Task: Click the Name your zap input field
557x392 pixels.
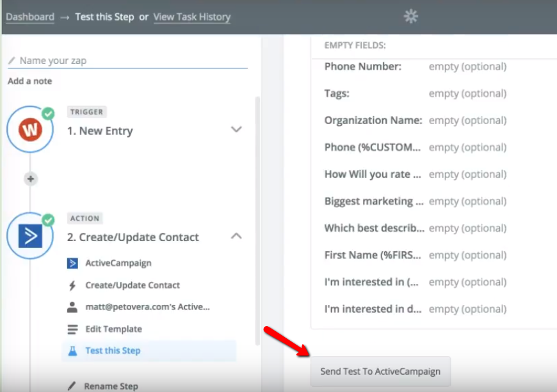Action: (128, 61)
